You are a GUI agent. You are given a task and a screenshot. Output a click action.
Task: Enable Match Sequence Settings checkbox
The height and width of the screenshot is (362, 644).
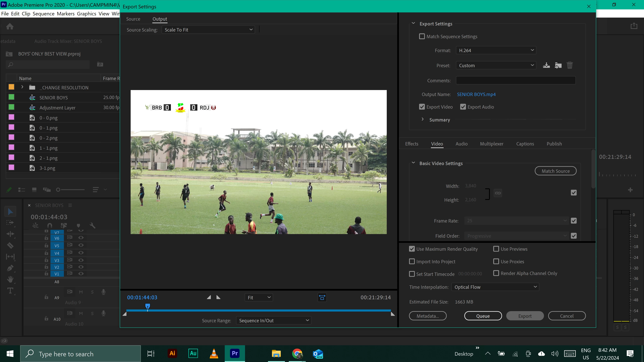pos(422,37)
